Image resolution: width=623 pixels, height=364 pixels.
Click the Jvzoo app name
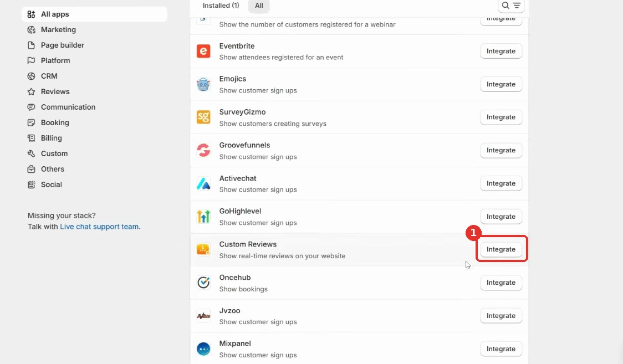(x=229, y=311)
